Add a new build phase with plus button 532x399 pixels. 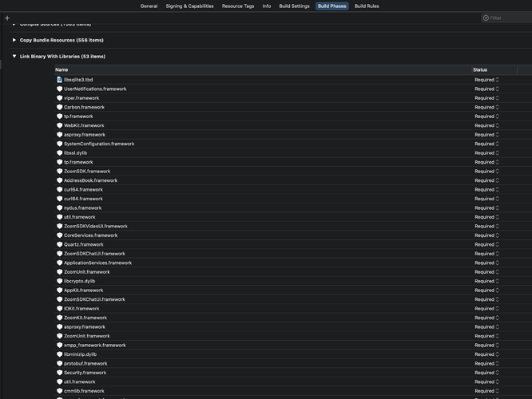(7, 18)
